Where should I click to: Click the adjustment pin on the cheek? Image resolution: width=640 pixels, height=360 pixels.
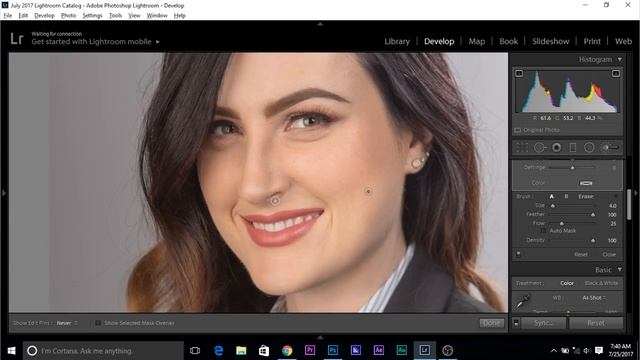click(x=368, y=191)
